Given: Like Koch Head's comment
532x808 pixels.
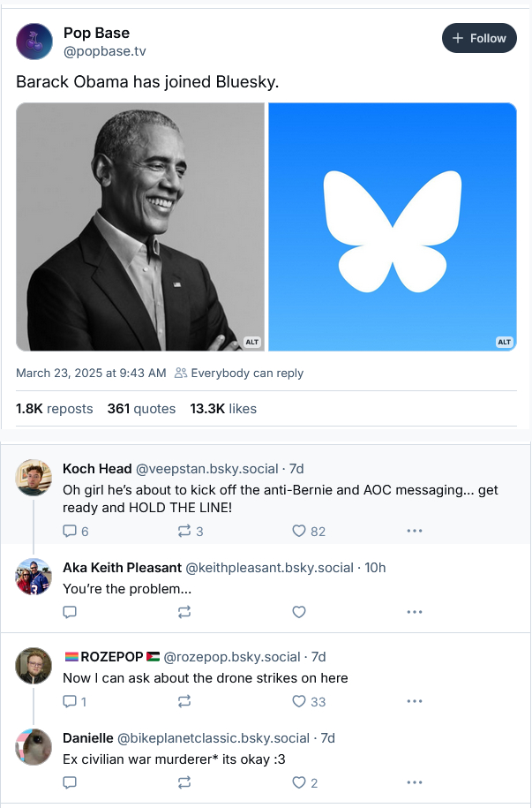Looking at the screenshot, I should point(299,531).
